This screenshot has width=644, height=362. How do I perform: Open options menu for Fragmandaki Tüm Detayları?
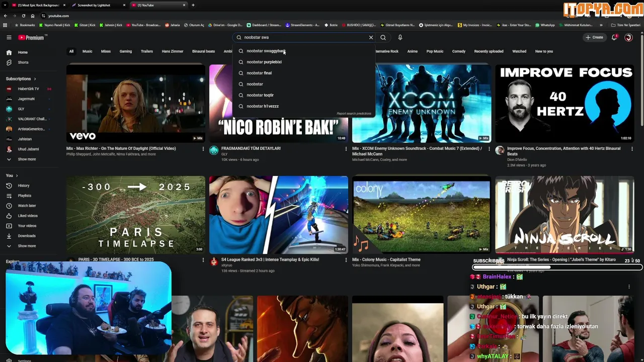pos(346,149)
